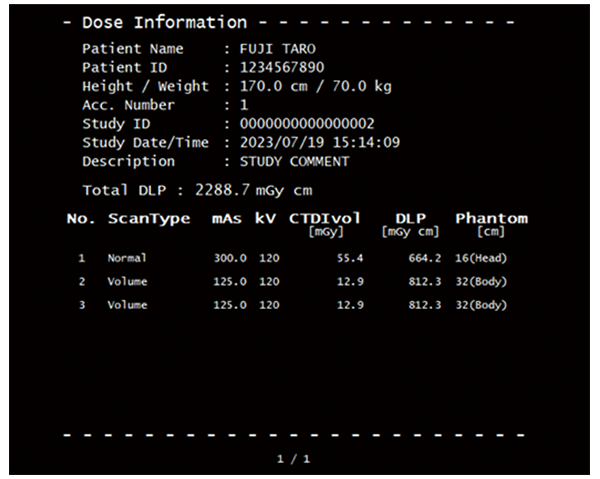
Task: Click the mAs column header
Action: point(228,219)
